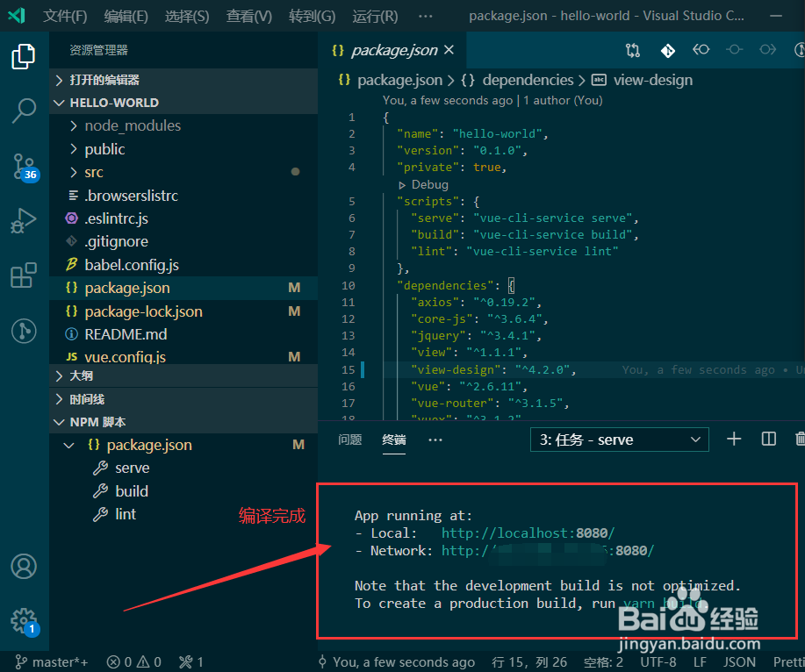This screenshot has height=672, width=805.
Task: Collapse the HELLO-WORLD folder section
Action: [183, 103]
